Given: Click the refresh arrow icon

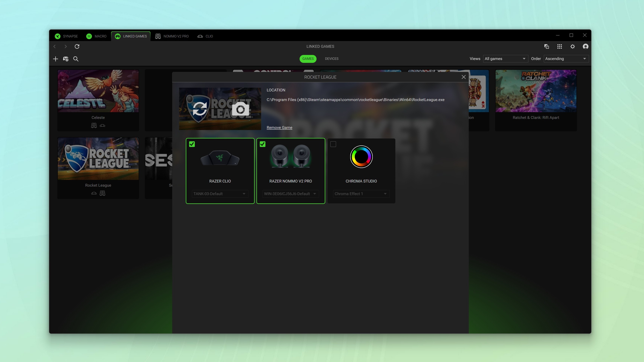Looking at the screenshot, I should click(x=77, y=46).
